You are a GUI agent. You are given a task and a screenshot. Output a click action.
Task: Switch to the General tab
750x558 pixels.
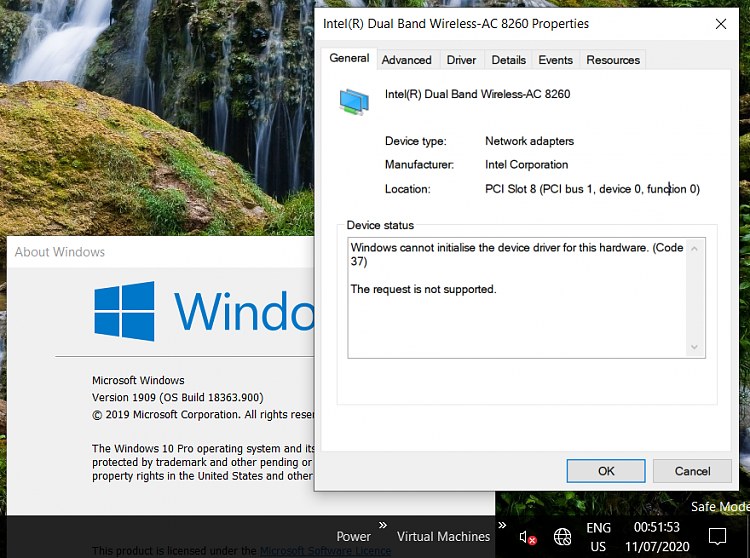349,58
